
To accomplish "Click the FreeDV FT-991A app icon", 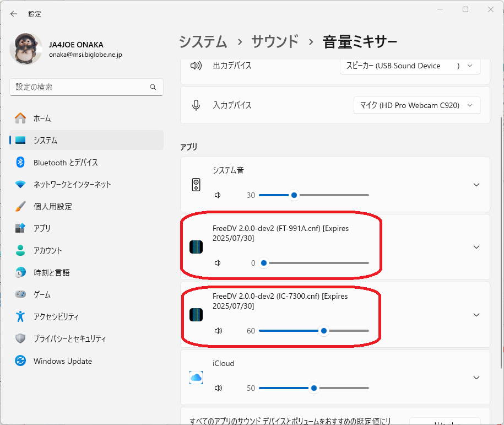I will pyautogui.click(x=196, y=247).
